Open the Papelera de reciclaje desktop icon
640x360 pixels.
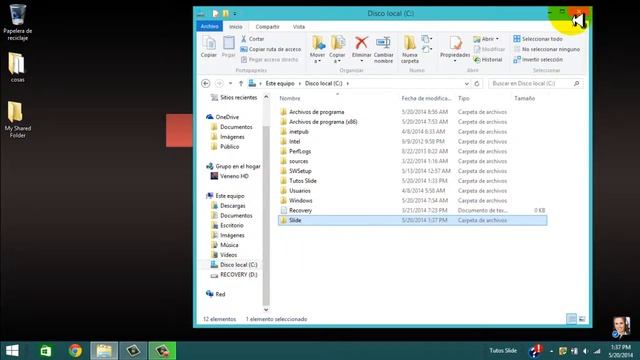point(17,22)
